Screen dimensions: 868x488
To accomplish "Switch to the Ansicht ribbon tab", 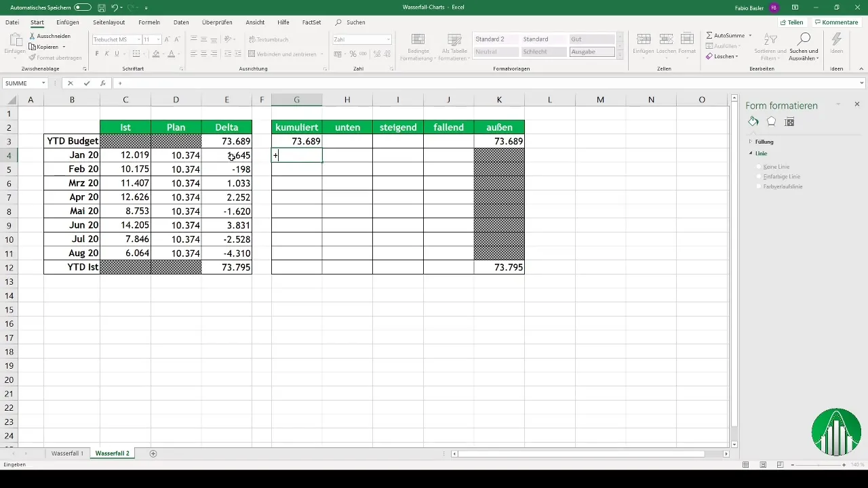I will pos(255,22).
